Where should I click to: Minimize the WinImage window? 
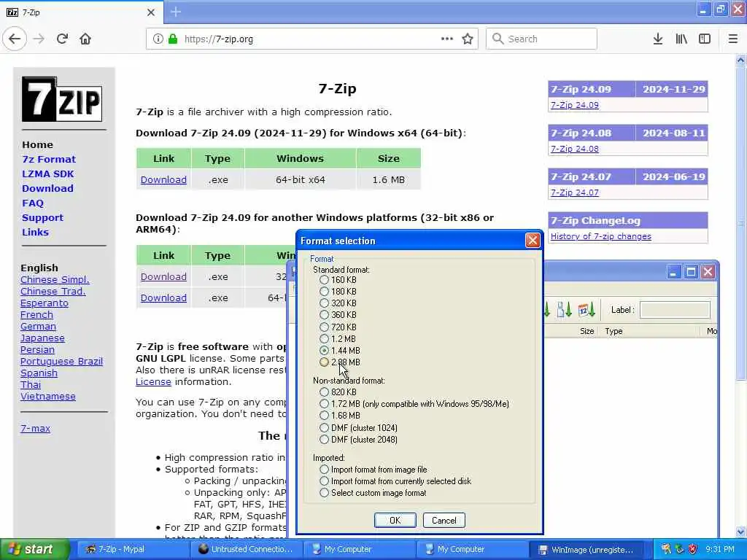click(x=673, y=272)
